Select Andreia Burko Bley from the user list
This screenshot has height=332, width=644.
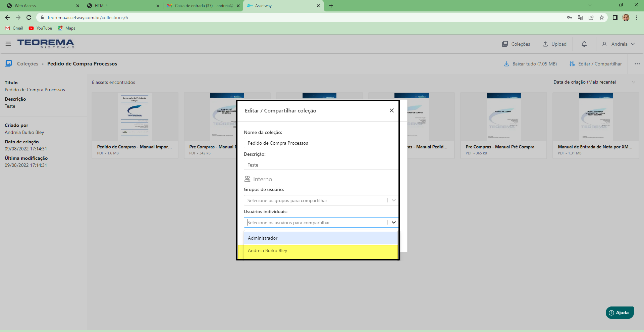click(x=321, y=251)
